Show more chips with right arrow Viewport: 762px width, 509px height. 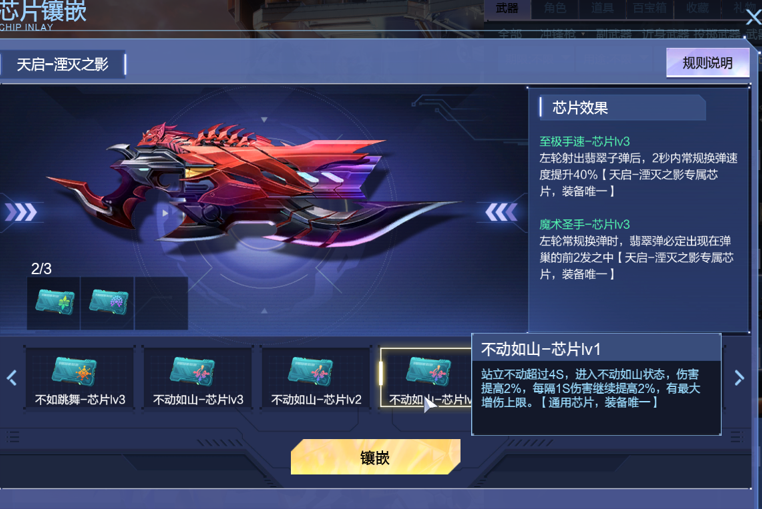click(x=739, y=378)
